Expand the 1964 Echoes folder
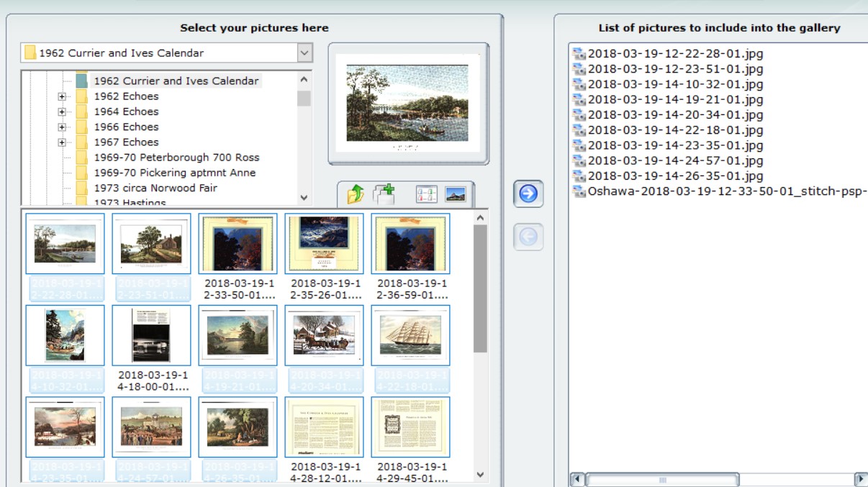868x487 pixels. point(62,111)
